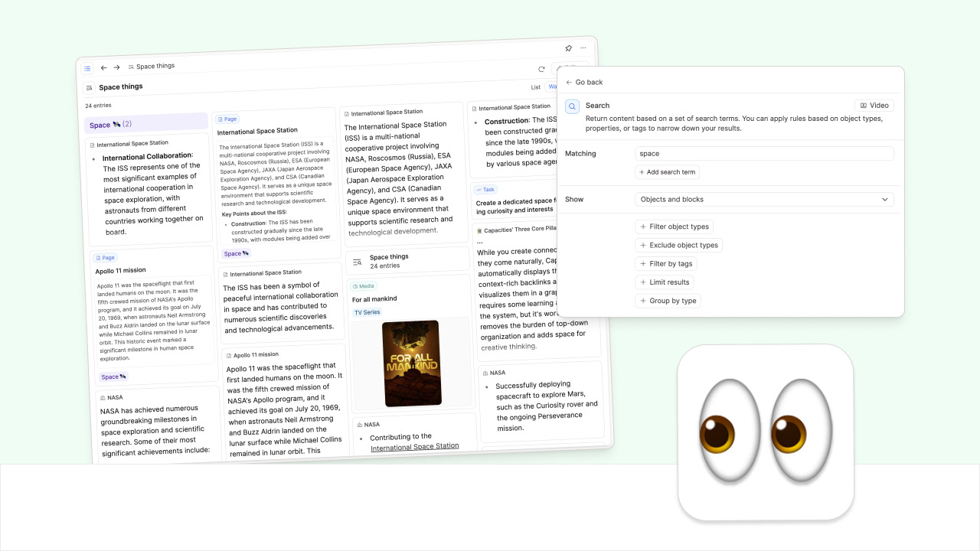Click the refresh icon in toolbar
The height and width of the screenshot is (551, 980).
tap(541, 69)
